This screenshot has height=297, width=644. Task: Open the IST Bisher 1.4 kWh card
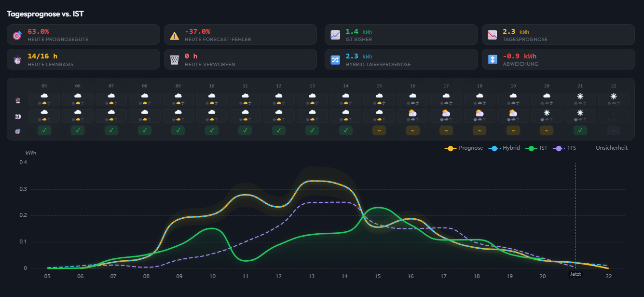coord(401,35)
